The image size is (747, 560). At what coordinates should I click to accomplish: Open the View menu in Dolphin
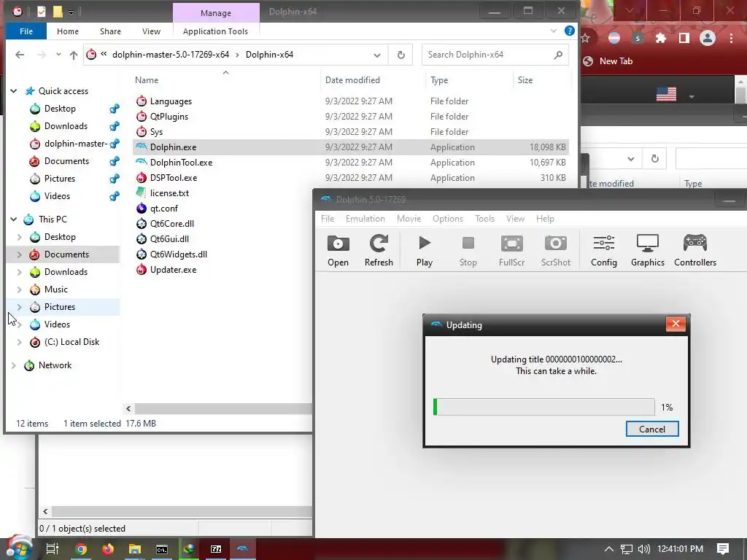click(x=515, y=219)
